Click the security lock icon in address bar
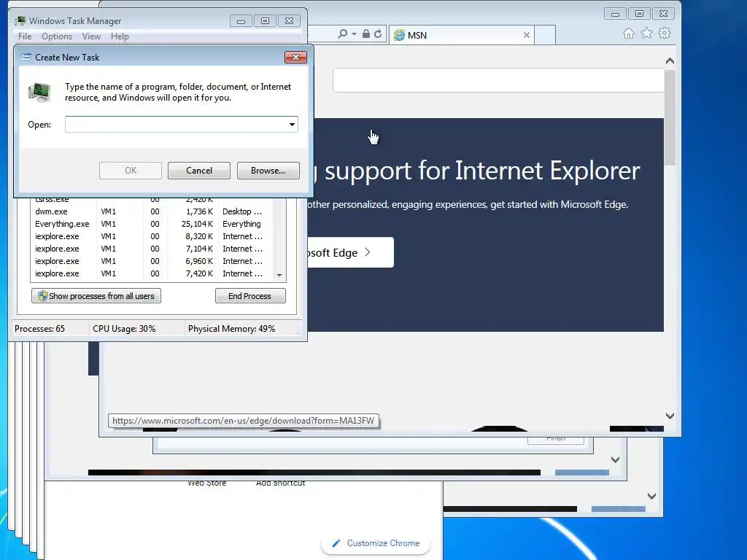The width and height of the screenshot is (747, 560). coord(366,34)
